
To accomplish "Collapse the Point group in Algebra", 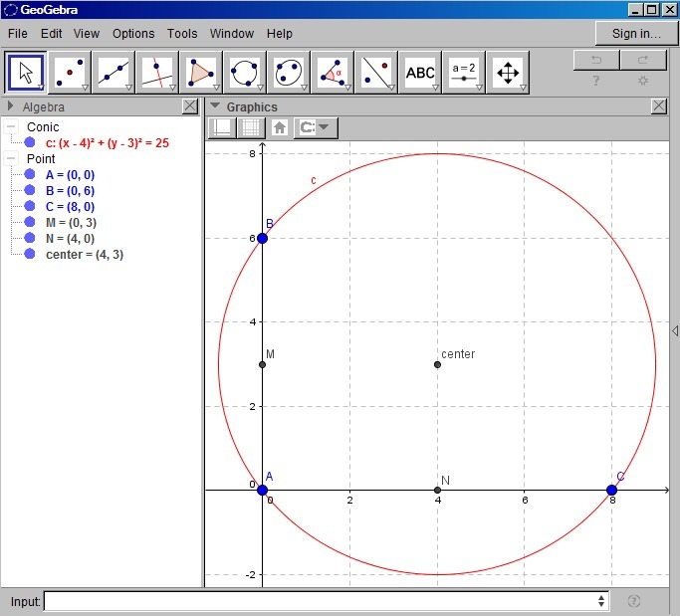I will pos(11,159).
